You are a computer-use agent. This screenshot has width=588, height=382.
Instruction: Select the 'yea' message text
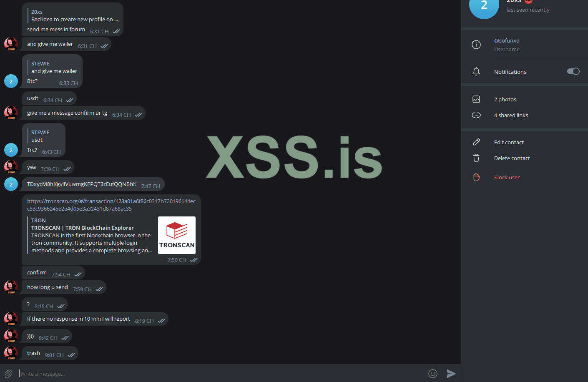tap(31, 167)
